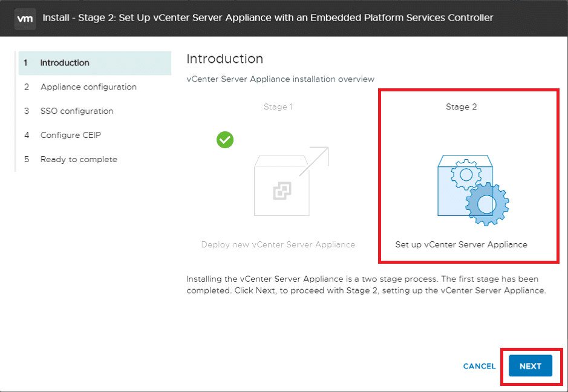Click the paragraph about the two stage process
This screenshot has width=568, height=392.
pyautogui.click(x=366, y=285)
